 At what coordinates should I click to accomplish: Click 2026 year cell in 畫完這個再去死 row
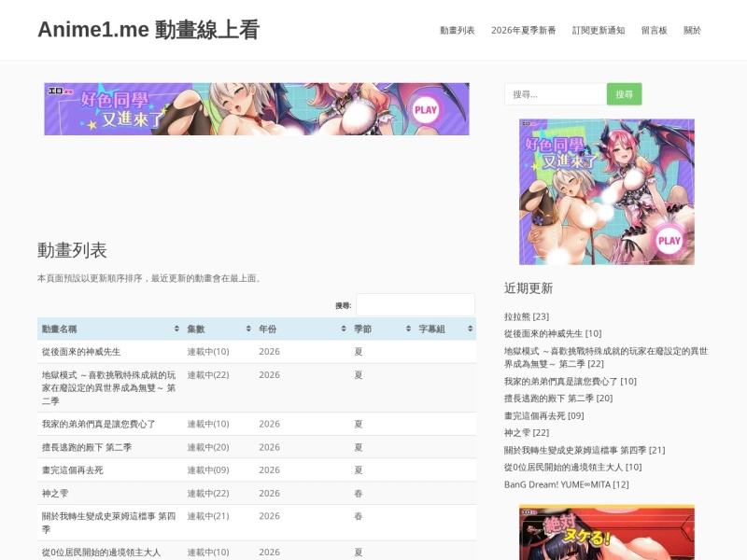pos(269,470)
